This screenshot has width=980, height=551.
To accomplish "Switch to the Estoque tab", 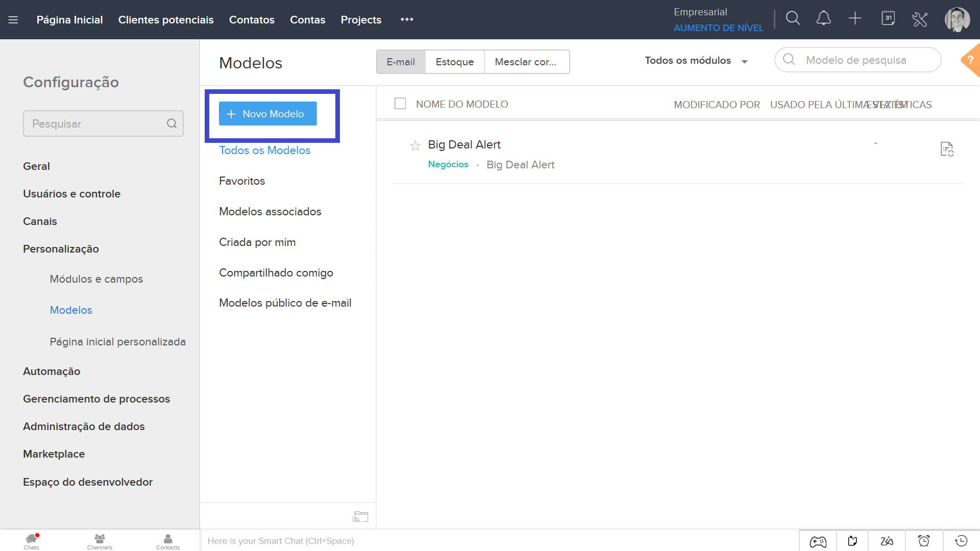I will (x=454, y=62).
